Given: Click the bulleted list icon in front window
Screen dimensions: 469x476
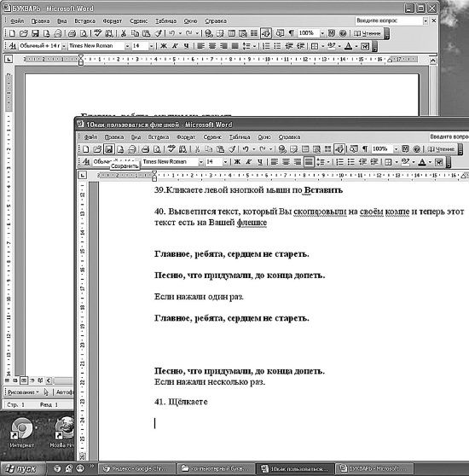Looking at the screenshot, I should point(351,162).
